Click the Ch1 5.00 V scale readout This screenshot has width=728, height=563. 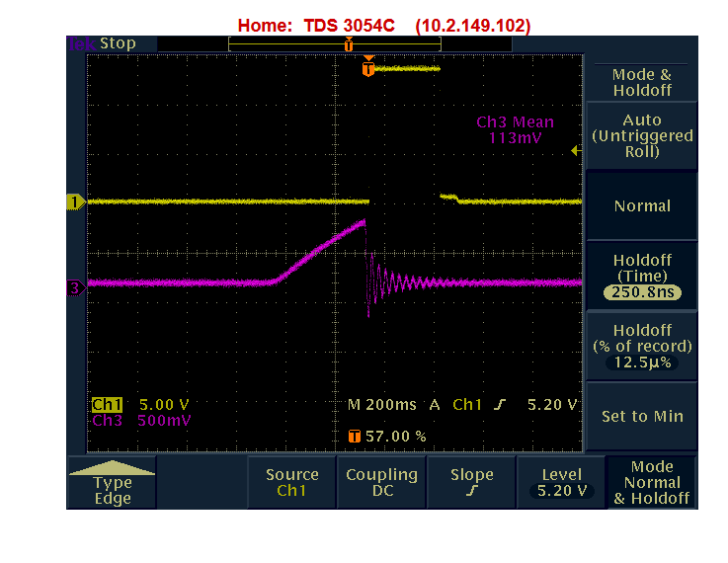[x=140, y=405]
